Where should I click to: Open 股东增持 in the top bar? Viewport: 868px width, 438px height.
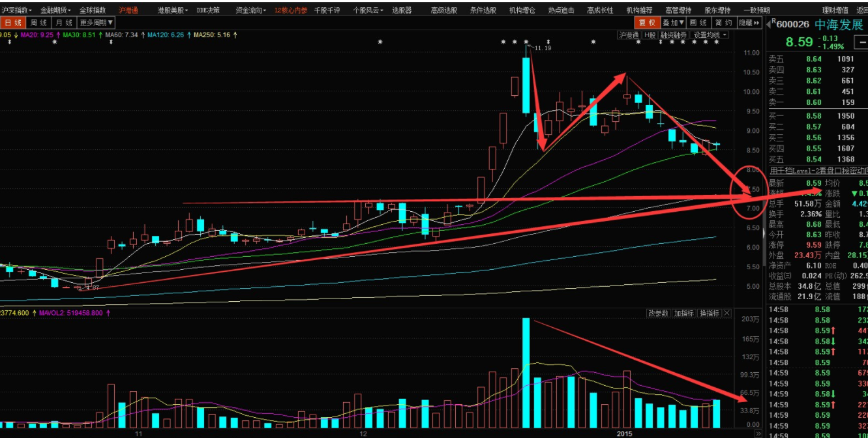tap(718, 10)
